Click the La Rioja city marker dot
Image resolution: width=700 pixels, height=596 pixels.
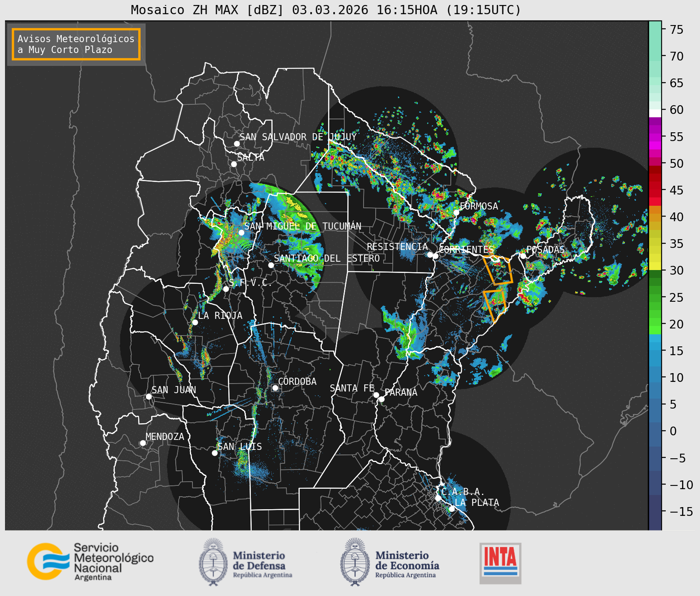pos(195,322)
